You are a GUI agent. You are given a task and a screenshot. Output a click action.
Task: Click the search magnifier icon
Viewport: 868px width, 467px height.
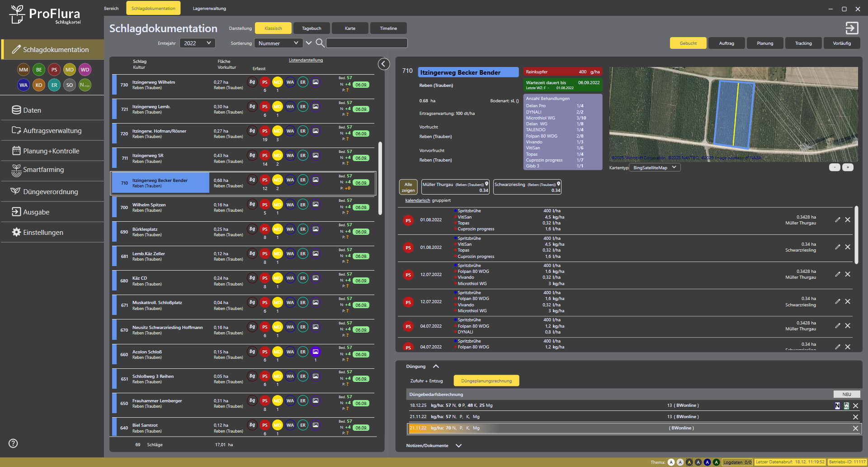click(320, 43)
